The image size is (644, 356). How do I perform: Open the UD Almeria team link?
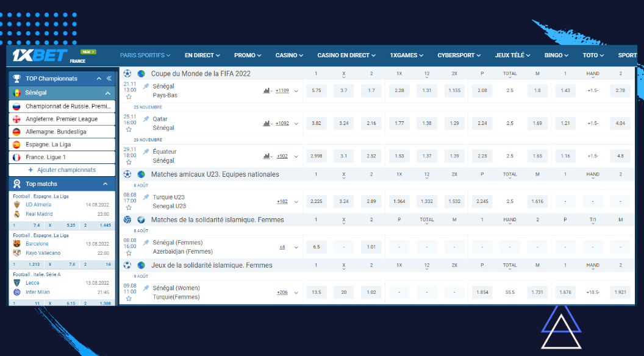coord(38,204)
